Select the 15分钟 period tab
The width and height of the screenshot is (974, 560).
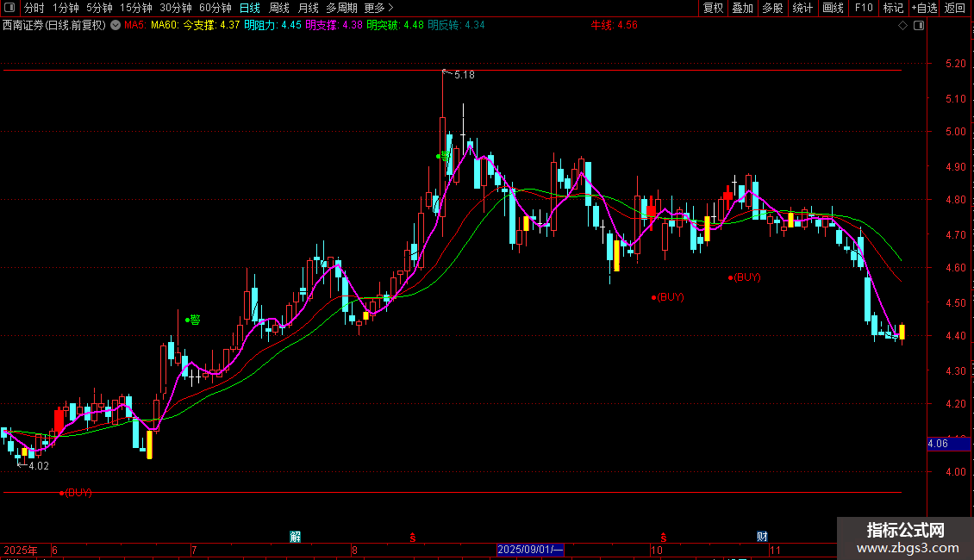click(136, 8)
